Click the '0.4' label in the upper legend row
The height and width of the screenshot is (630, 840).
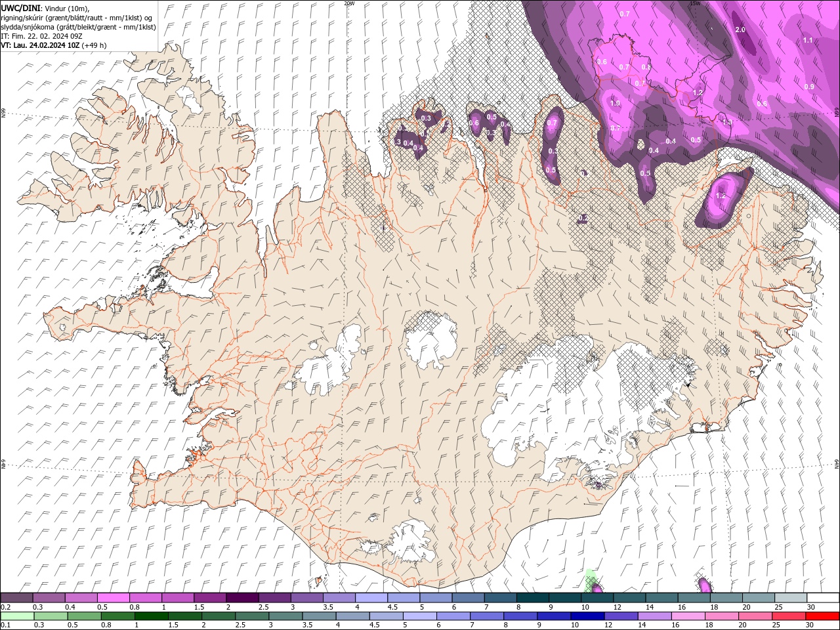pos(70,607)
